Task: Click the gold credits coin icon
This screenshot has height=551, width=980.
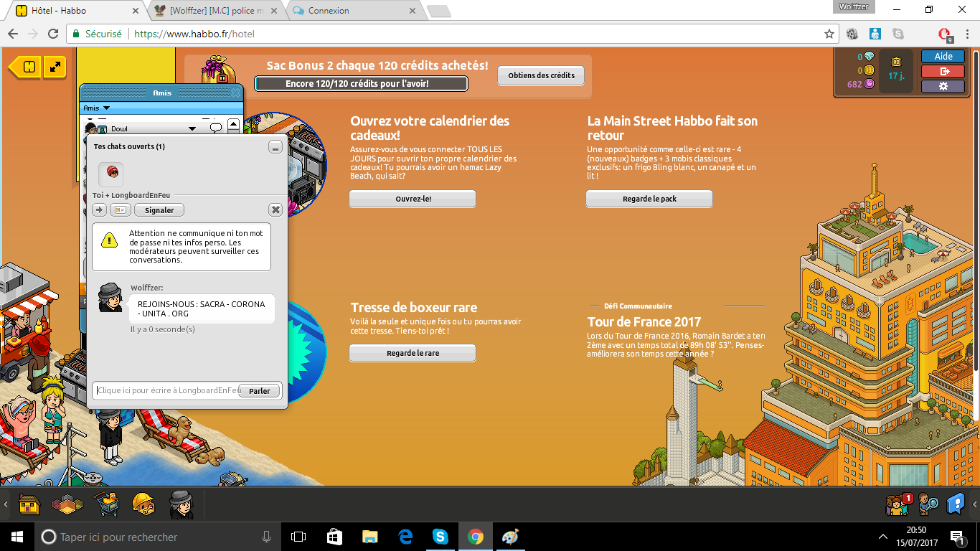Action: coord(870,70)
